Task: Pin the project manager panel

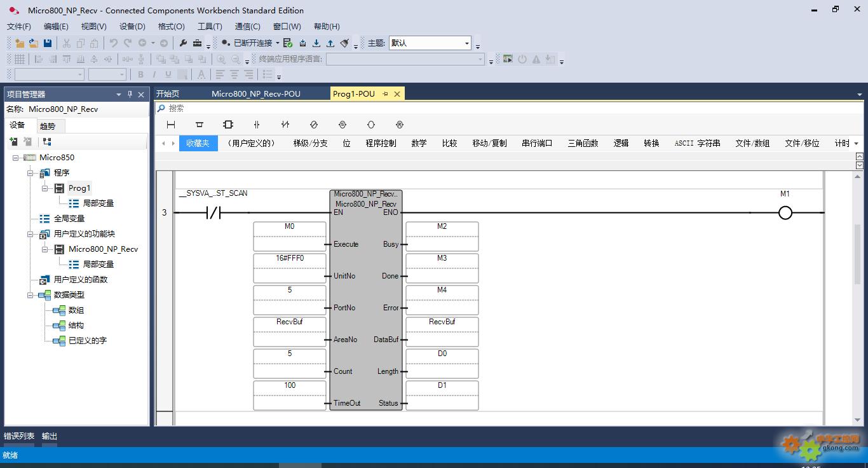Action: (130, 94)
